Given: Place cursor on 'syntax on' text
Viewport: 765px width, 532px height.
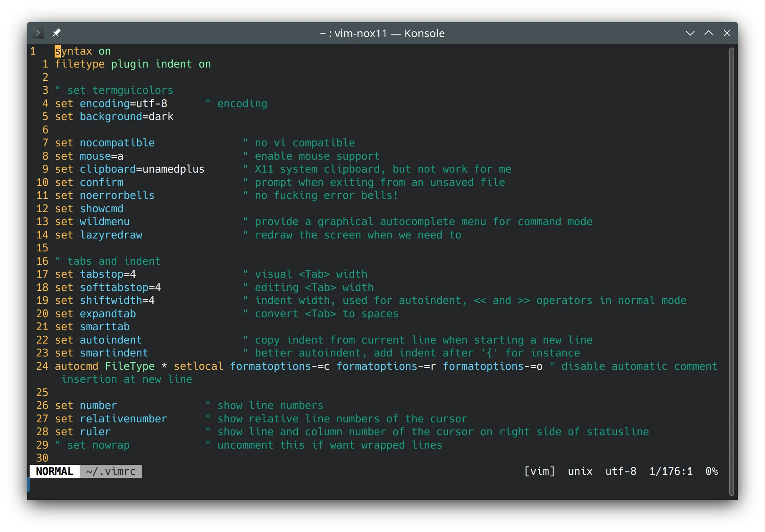Looking at the screenshot, I should [x=83, y=51].
